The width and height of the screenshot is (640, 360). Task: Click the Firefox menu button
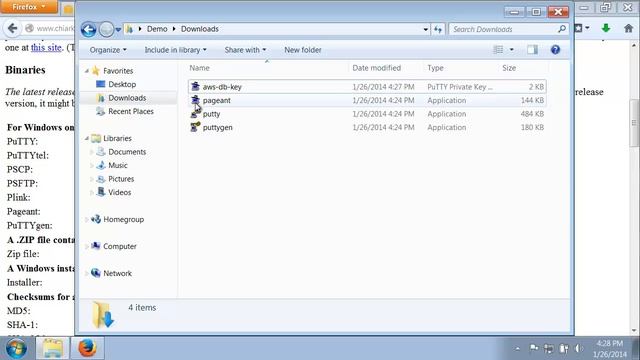pos(29,7)
